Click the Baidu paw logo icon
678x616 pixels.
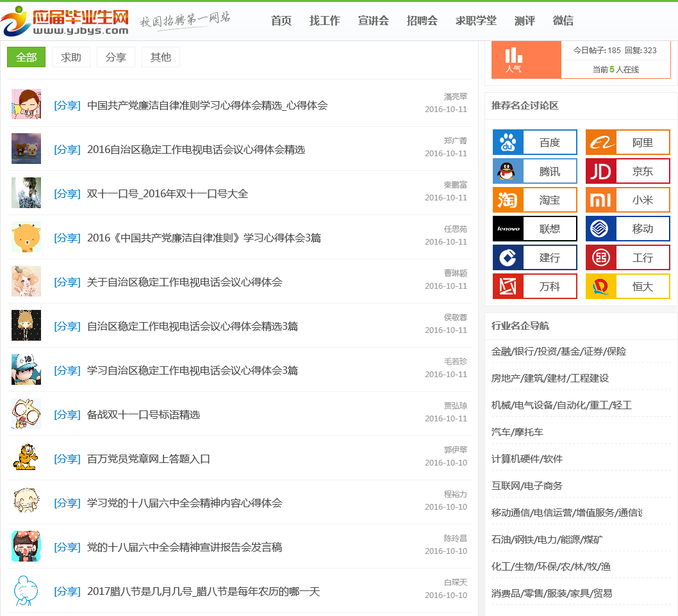click(x=508, y=142)
